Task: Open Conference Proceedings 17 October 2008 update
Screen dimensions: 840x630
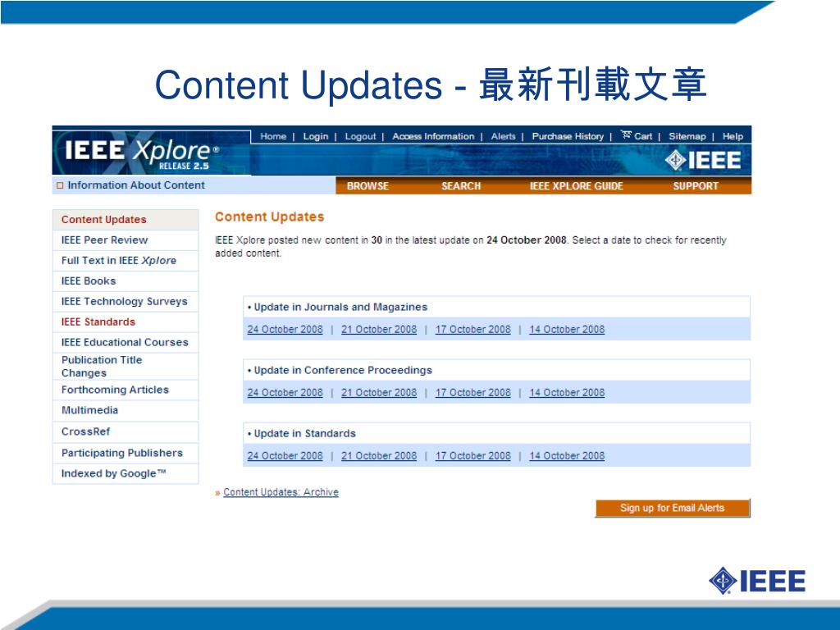Action: (473, 393)
